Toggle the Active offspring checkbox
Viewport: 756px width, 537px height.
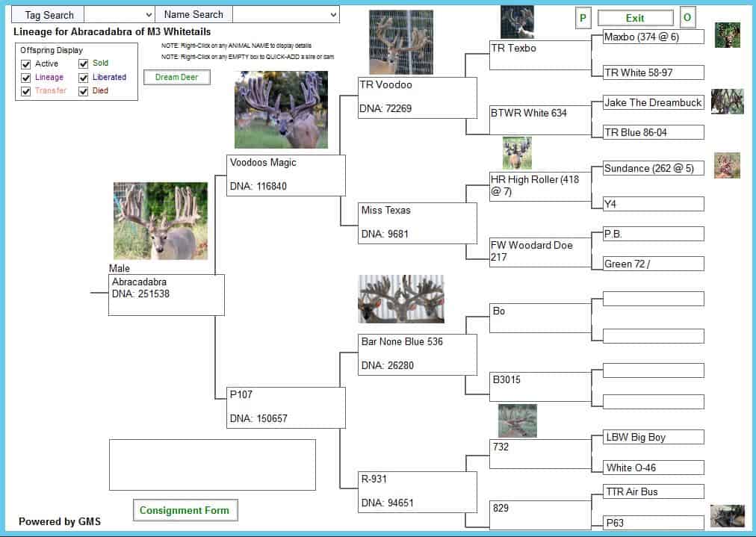26,64
